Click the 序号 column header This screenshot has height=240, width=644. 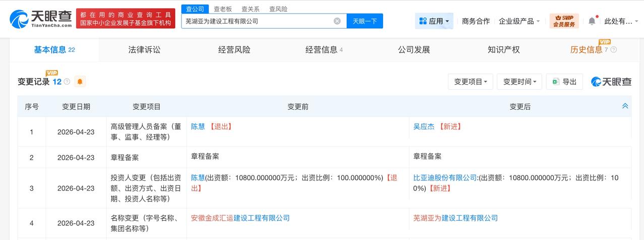[x=32, y=106]
